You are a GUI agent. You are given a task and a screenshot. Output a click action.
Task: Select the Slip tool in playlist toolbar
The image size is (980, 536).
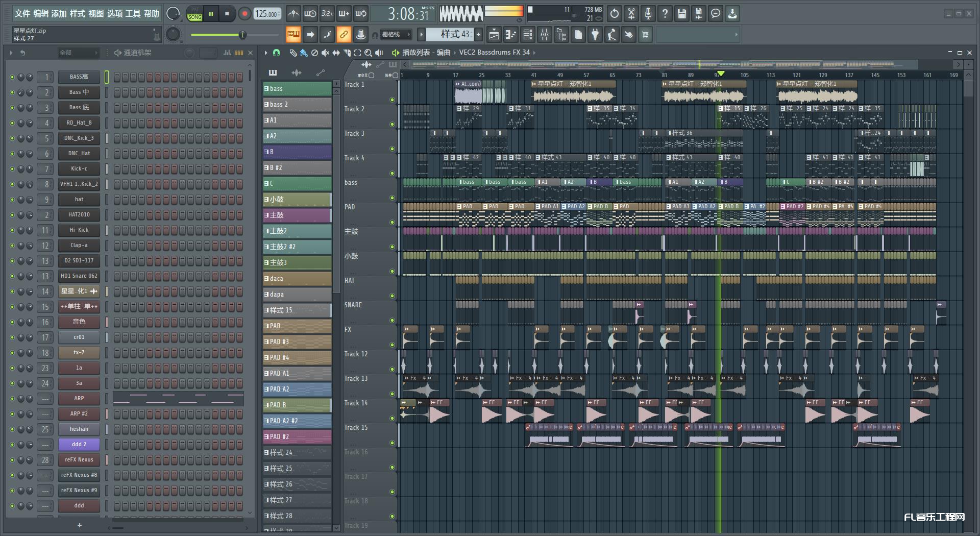pos(336,53)
